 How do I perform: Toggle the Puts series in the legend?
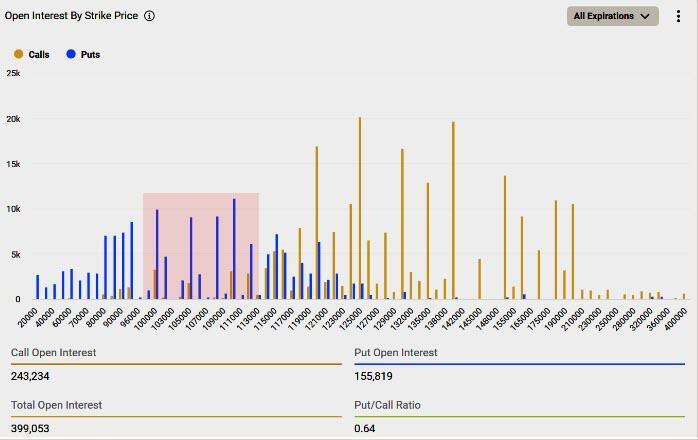[x=89, y=54]
